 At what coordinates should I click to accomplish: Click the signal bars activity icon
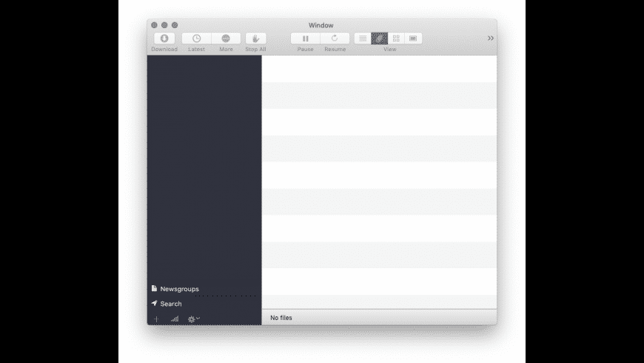tap(175, 319)
